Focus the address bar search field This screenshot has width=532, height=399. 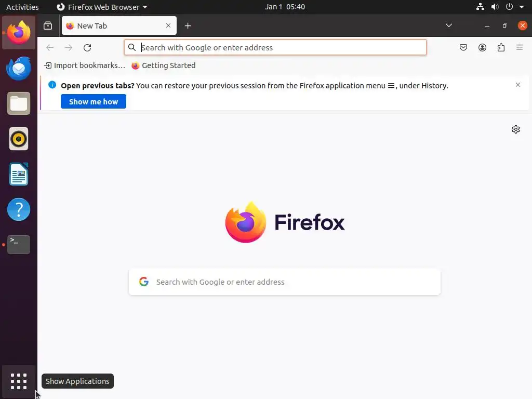point(275,47)
